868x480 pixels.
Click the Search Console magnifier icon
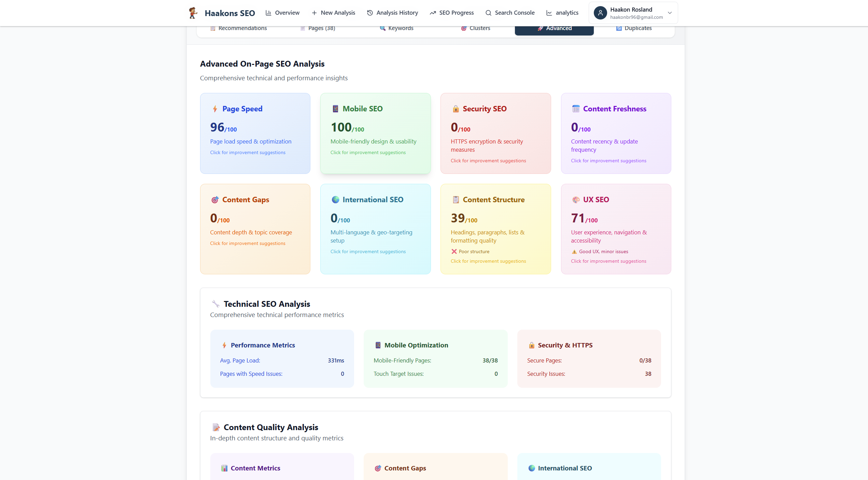(x=488, y=13)
